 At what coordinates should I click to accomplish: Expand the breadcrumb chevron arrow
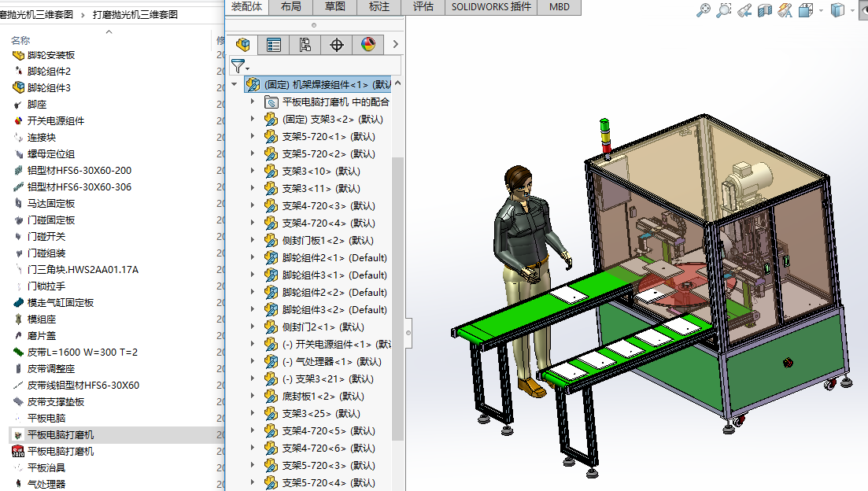click(83, 15)
